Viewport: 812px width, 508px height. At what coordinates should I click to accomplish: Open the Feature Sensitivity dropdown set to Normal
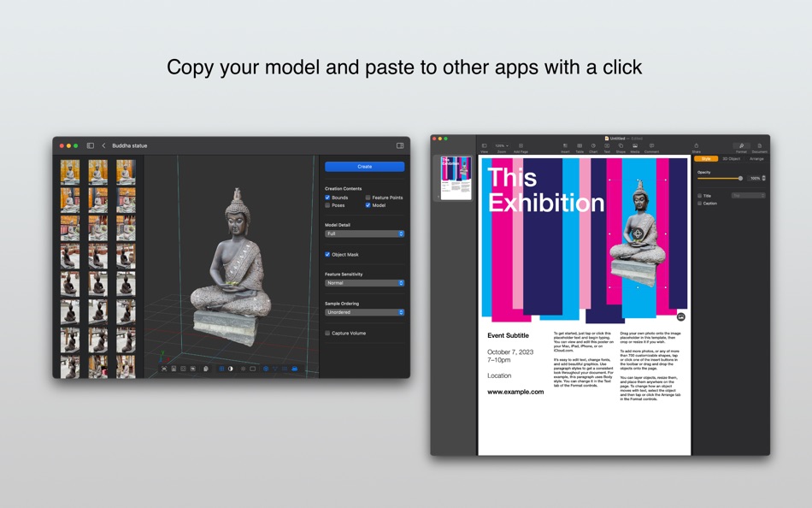point(365,283)
